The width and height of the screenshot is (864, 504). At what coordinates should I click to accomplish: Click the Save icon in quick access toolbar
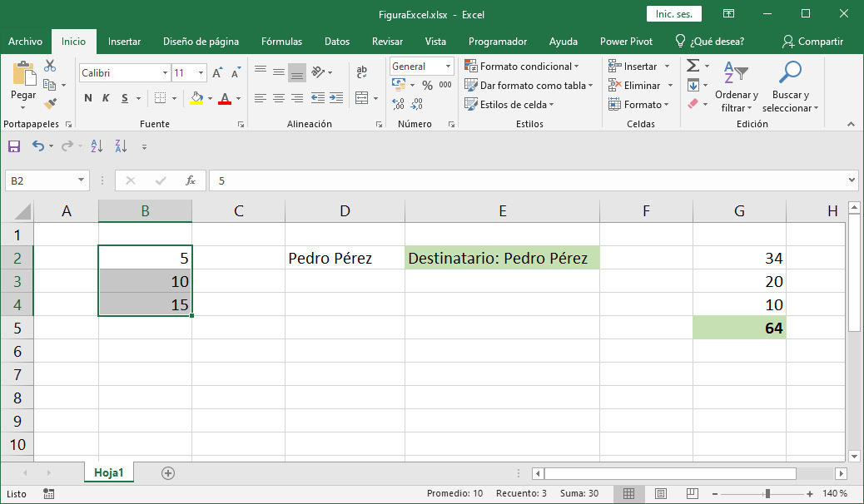point(14,146)
